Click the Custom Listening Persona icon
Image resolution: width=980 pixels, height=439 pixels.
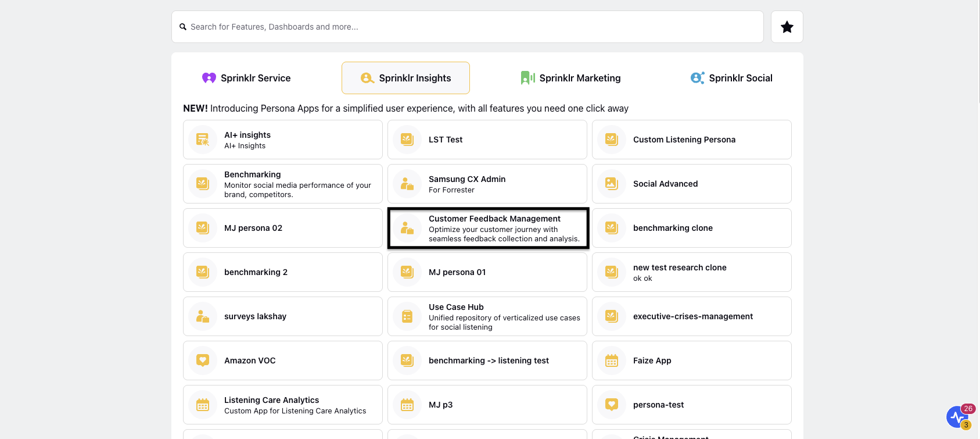click(612, 140)
